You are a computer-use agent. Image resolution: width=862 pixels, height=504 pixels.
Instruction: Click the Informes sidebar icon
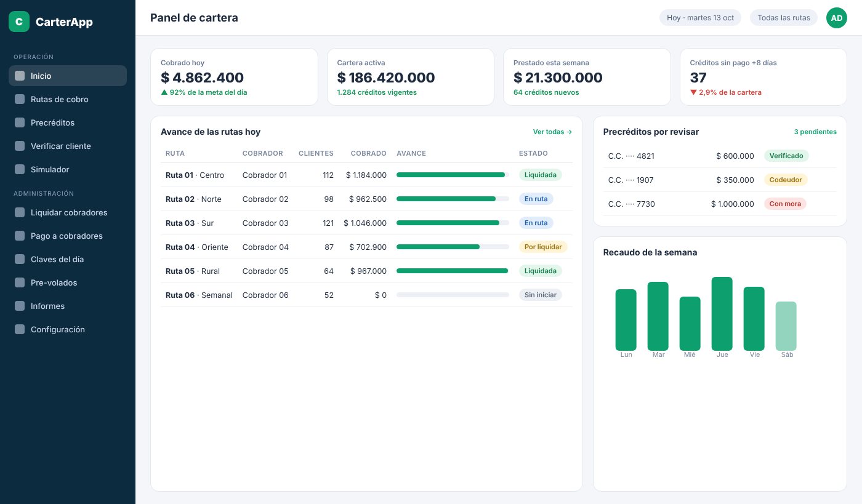pos(20,306)
